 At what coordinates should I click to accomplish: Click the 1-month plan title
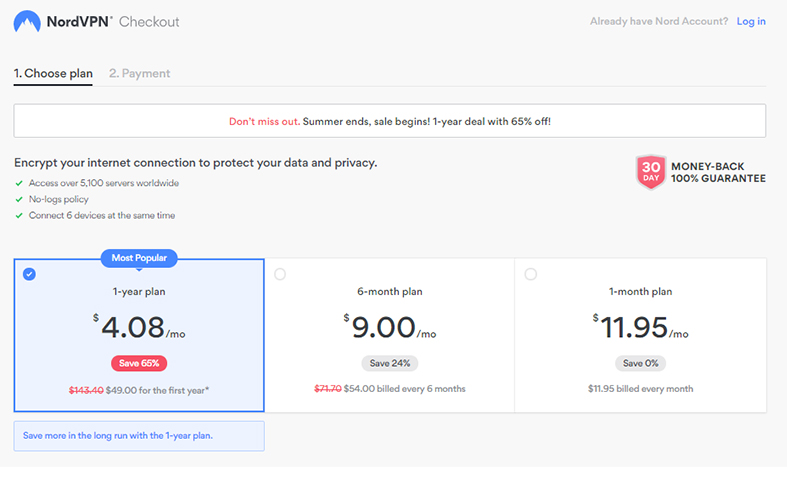coord(640,292)
